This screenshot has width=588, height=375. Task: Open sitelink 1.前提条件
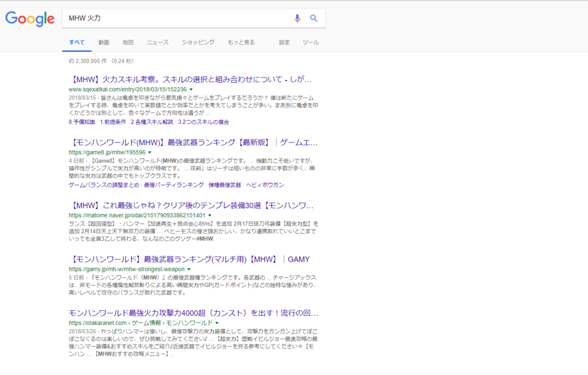point(113,122)
